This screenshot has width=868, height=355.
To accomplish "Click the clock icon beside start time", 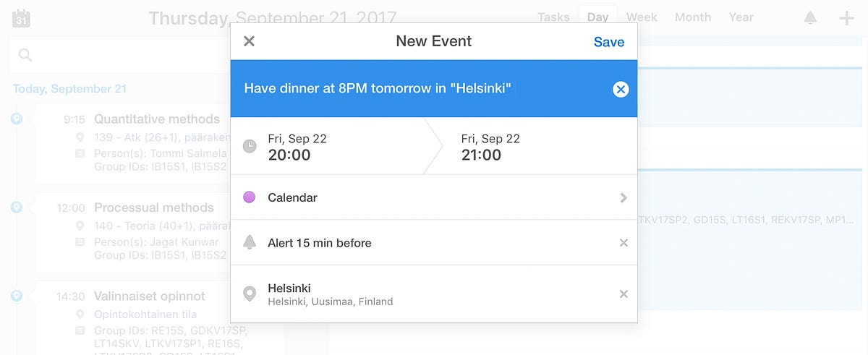I will click(250, 146).
